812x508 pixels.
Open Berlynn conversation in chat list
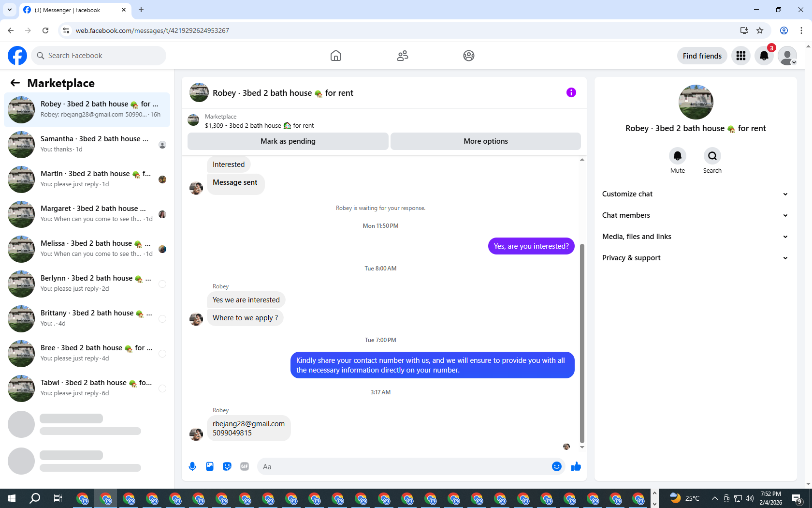pyautogui.click(x=87, y=284)
